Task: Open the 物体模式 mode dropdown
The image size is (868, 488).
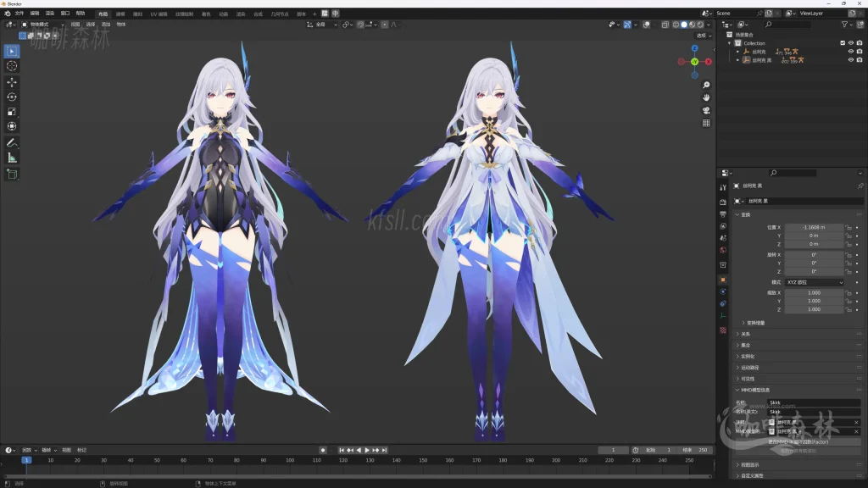Action: coord(42,25)
